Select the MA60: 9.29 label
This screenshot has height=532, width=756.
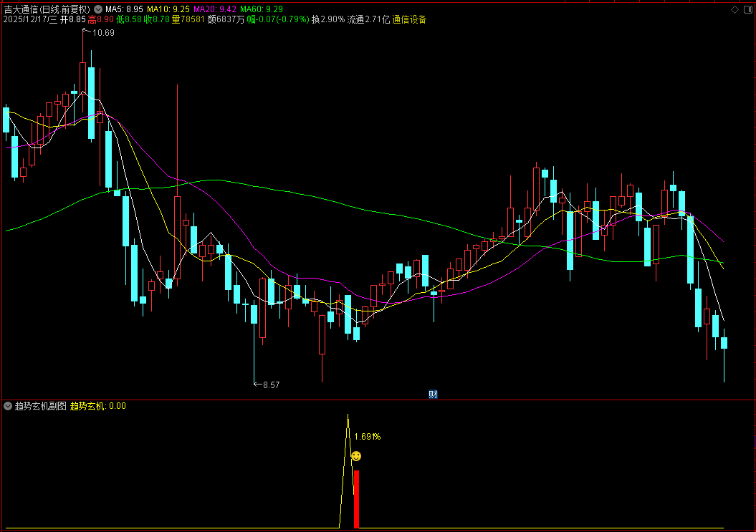[262, 9]
